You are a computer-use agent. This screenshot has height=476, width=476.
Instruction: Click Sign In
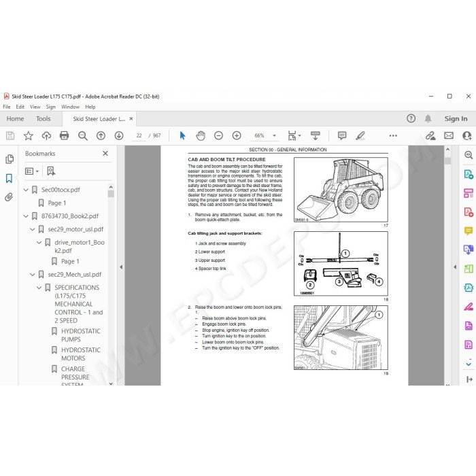[x=456, y=119]
